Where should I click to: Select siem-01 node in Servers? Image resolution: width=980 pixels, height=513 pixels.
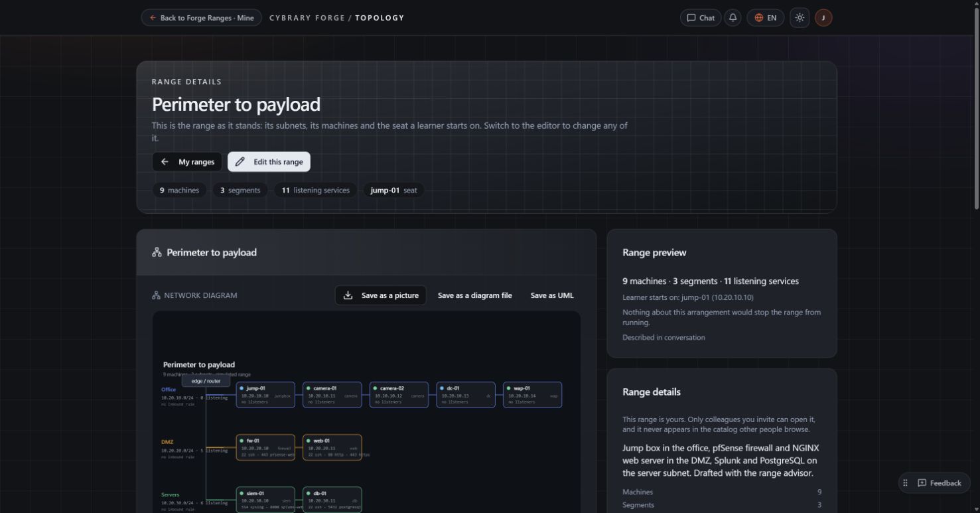click(x=265, y=500)
